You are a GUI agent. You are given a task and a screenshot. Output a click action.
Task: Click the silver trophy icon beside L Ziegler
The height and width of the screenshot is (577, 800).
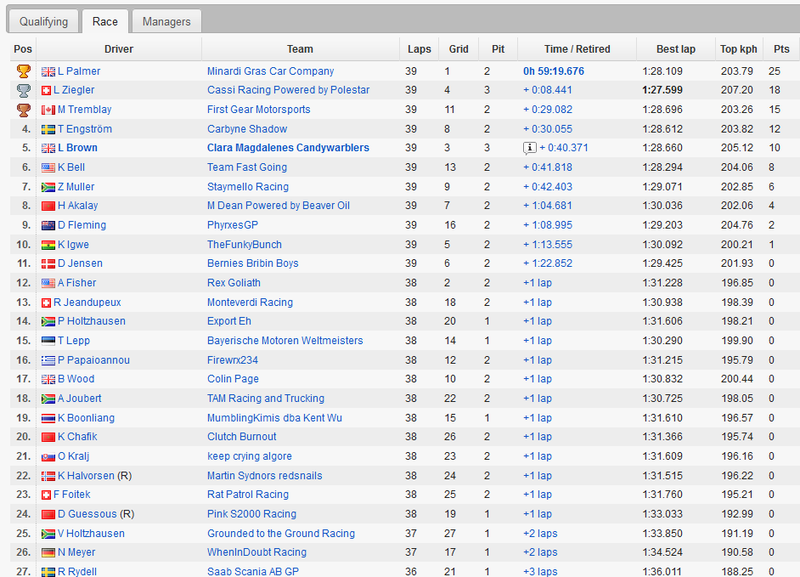pyautogui.click(x=23, y=90)
